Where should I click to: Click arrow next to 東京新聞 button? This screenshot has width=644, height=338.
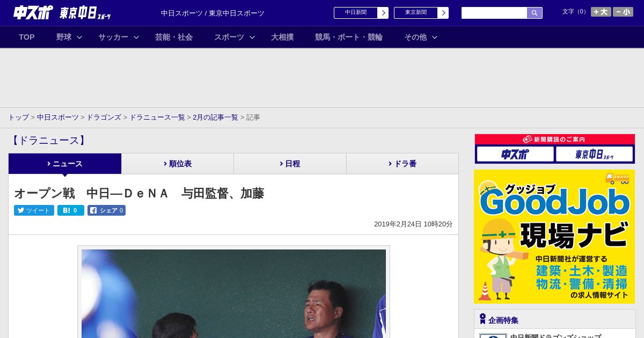pyautogui.click(x=443, y=13)
